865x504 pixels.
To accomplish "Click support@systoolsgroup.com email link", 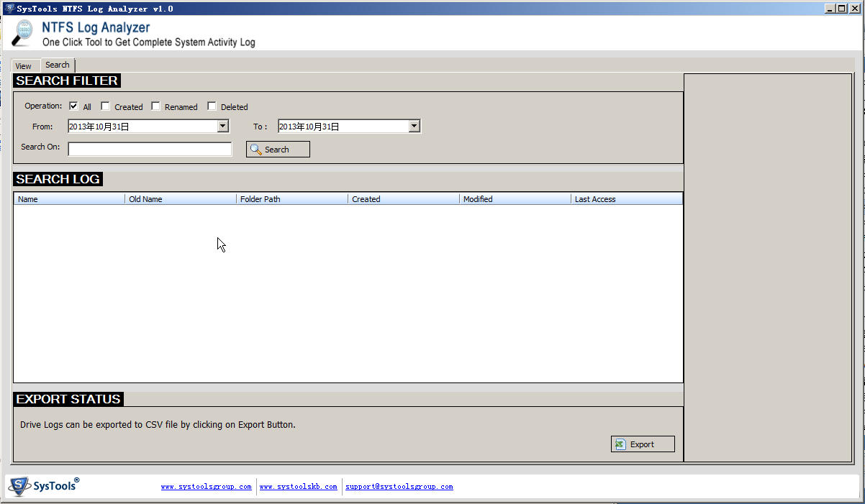I will pyautogui.click(x=399, y=487).
